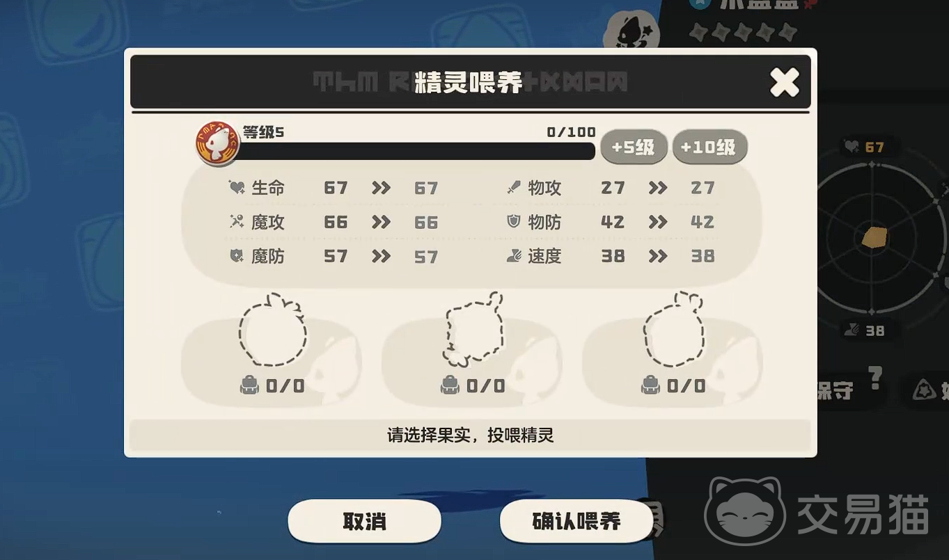Click the question mark help icon

coord(875,379)
